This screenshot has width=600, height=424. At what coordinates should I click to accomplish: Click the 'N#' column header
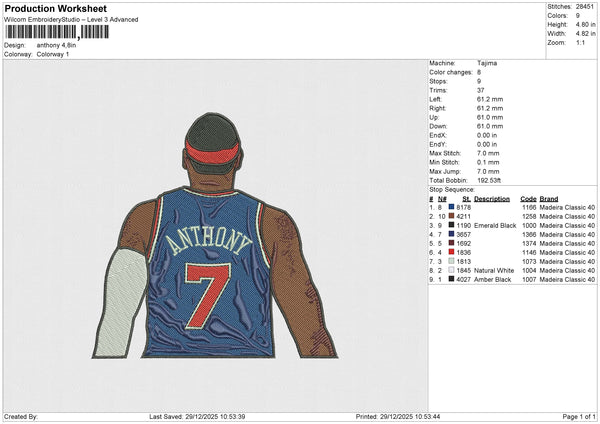click(442, 199)
